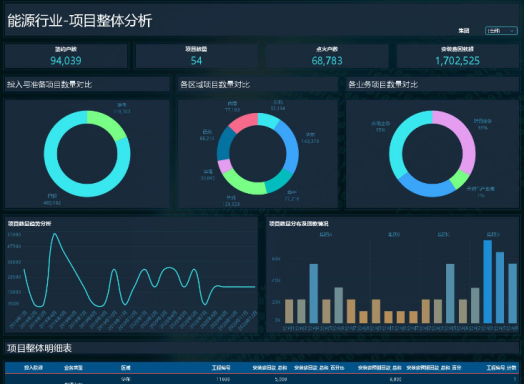This screenshot has width=524, height=384.
Task: Click small lilac segment in 各区域项目数量对比 donut
Action: (x=225, y=166)
